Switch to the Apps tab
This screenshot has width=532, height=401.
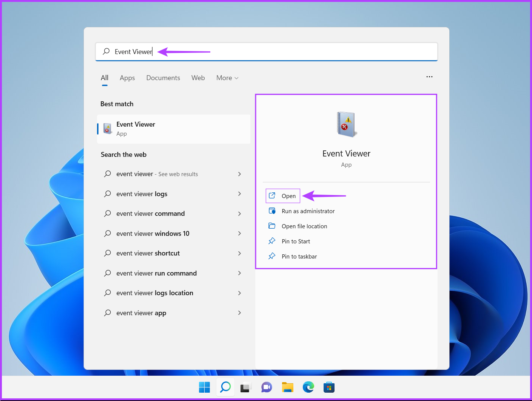[127, 78]
